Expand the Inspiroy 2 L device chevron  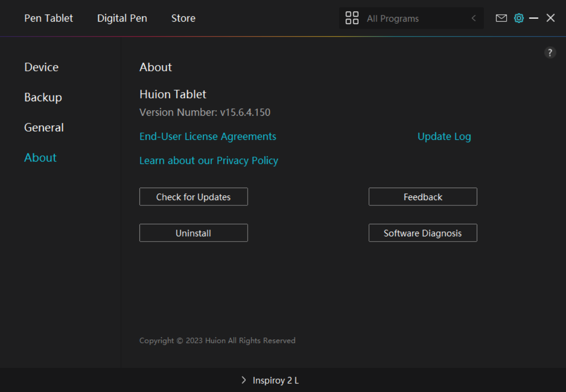point(244,380)
